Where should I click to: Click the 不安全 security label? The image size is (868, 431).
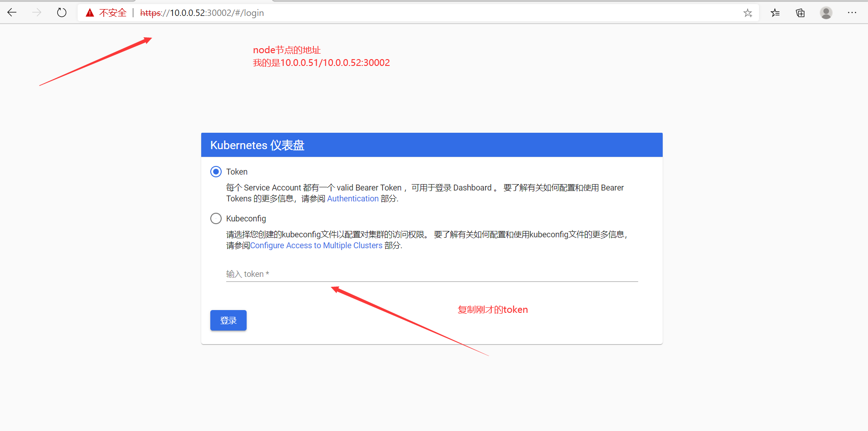click(113, 13)
